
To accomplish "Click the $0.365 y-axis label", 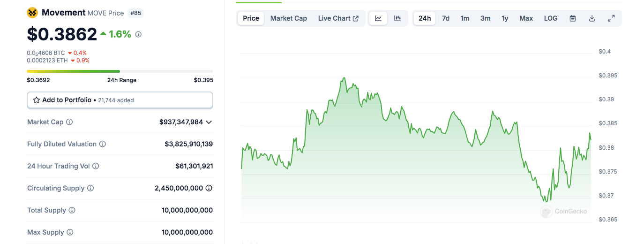I will point(608,220).
